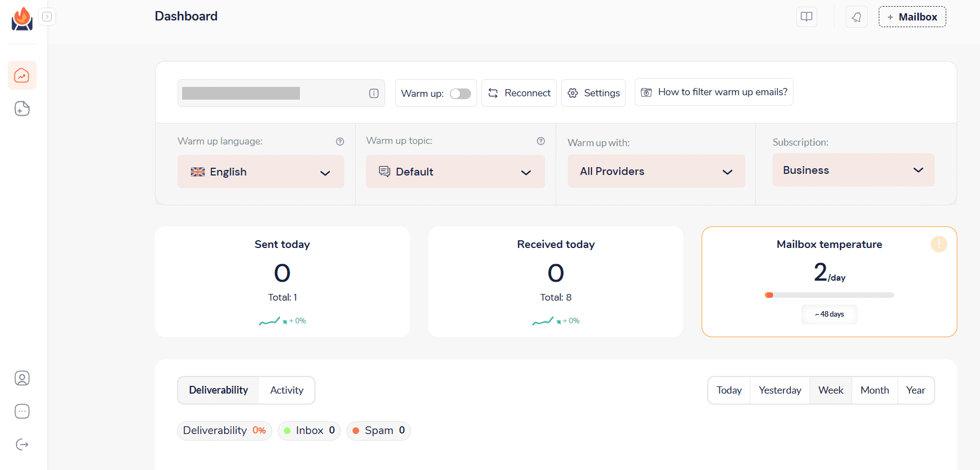The height and width of the screenshot is (470, 980).
Task: Click the Dashboard page title
Action: pyautogui.click(x=186, y=16)
